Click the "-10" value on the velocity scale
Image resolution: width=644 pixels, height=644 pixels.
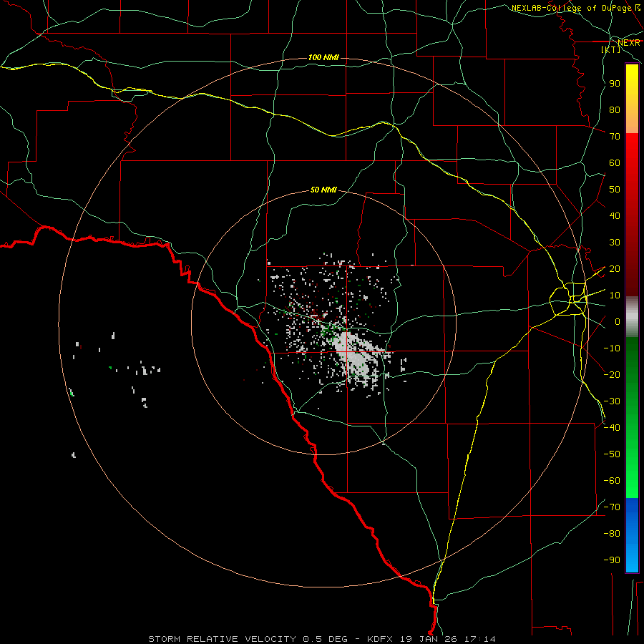point(612,348)
